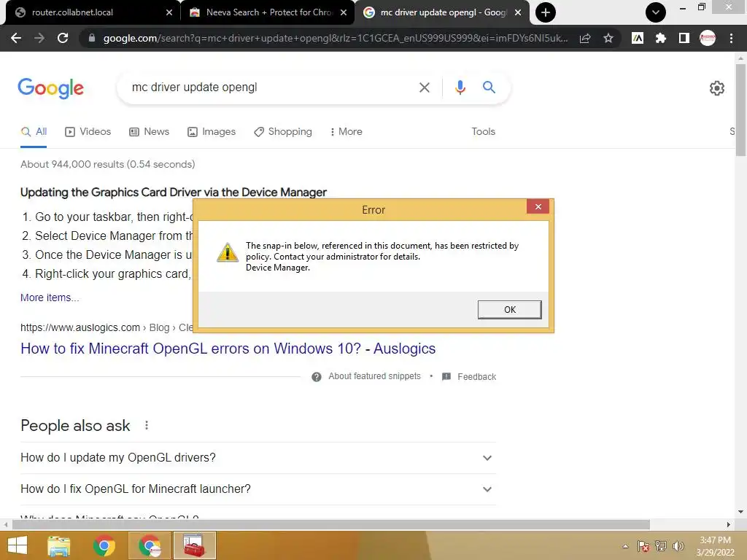
Task: Open People also ask options menu
Action: click(146, 425)
